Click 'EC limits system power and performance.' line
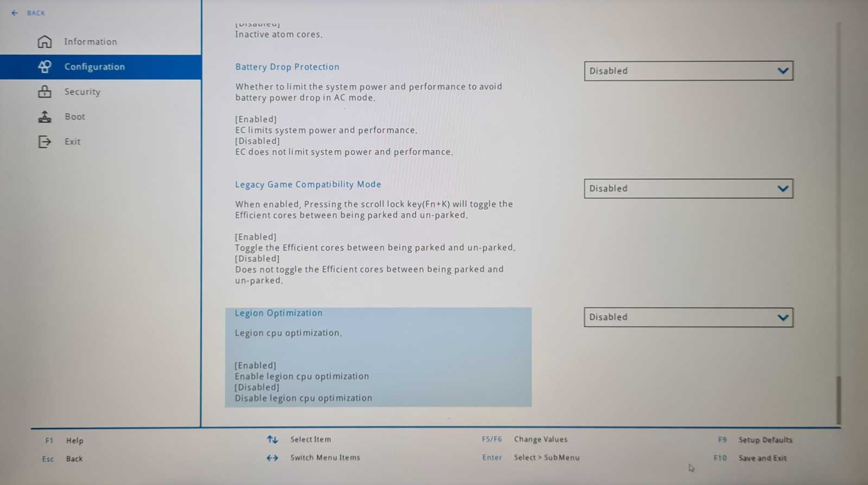The image size is (868, 485). click(x=326, y=130)
